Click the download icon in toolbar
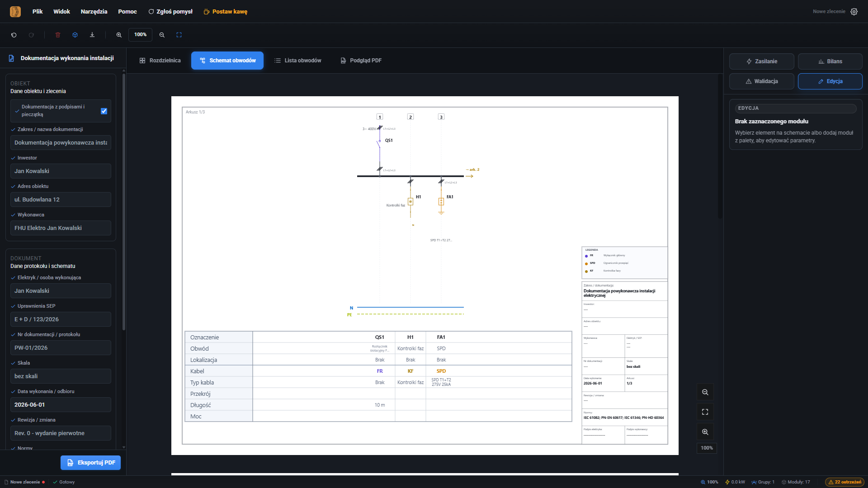 92,35
